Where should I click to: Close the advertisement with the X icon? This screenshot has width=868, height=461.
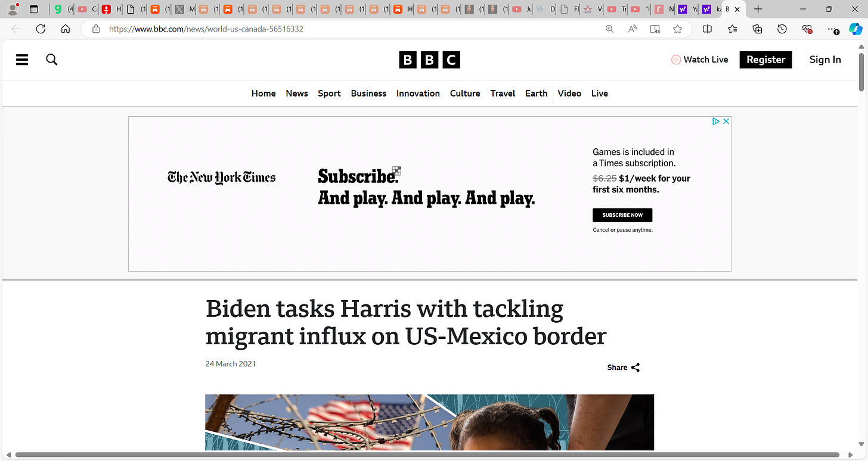coord(726,121)
